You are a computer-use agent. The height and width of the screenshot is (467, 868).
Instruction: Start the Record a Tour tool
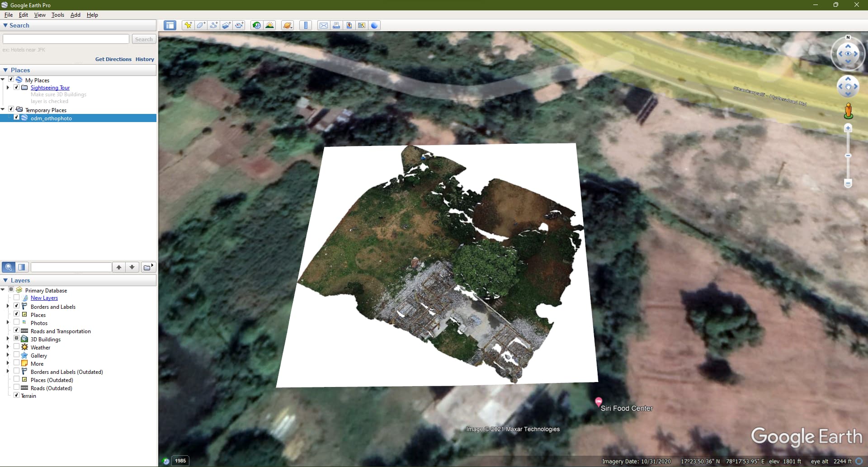coord(240,25)
